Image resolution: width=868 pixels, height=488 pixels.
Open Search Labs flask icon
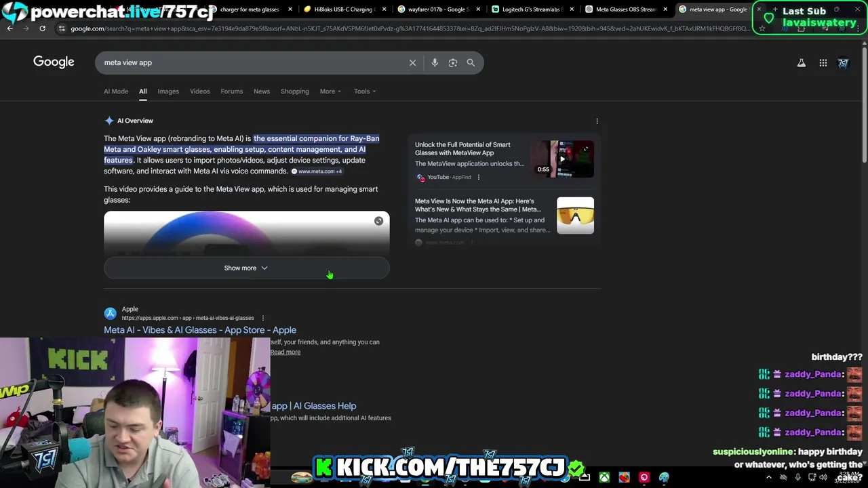click(802, 63)
